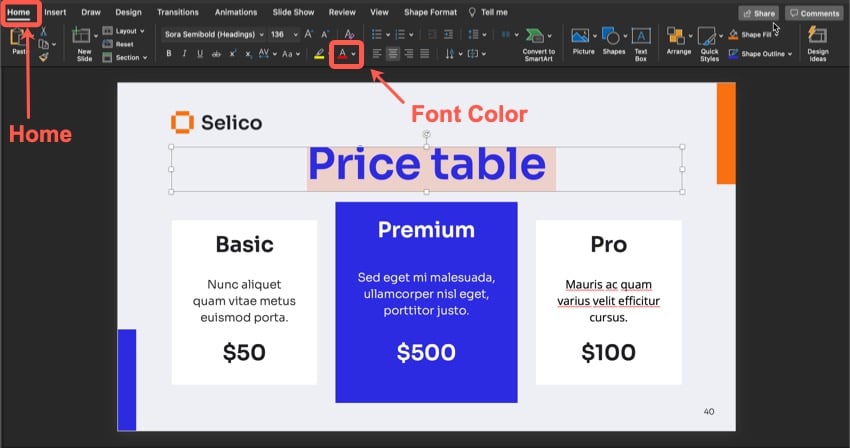The image size is (850, 448).
Task: Click the text highlight color icon
Action: pos(319,53)
